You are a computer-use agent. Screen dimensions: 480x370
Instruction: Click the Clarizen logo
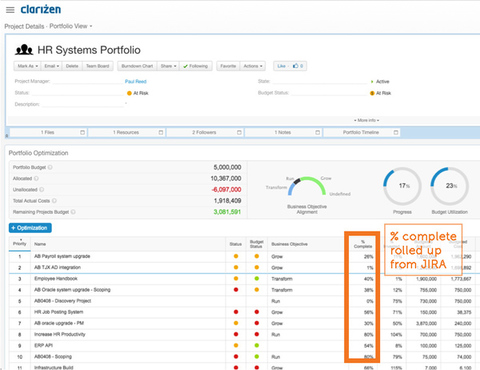click(41, 9)
